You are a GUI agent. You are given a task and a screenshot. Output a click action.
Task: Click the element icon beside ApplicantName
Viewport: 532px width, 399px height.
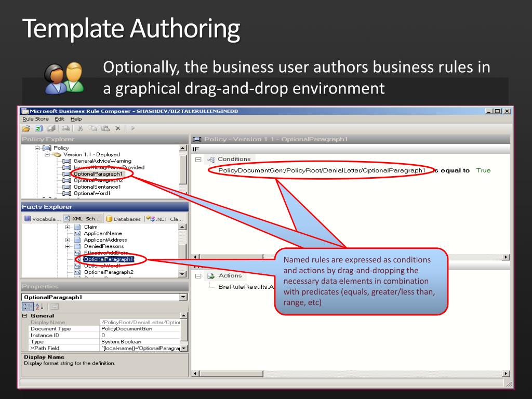[x=77, y=233]
